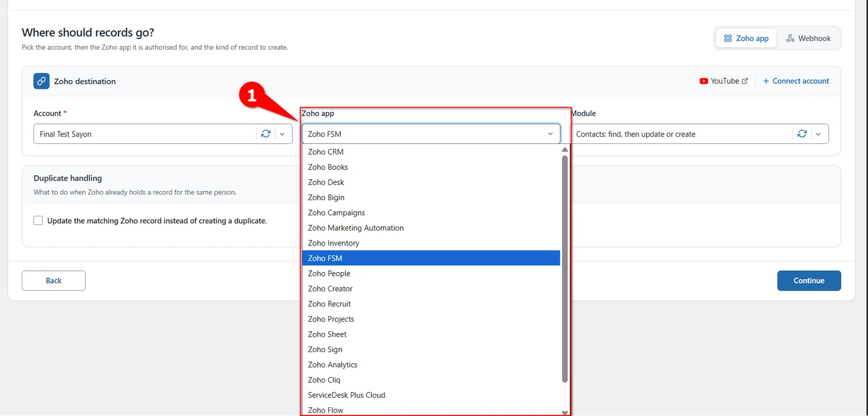Viewport: 868px width, 416px height.
Task: Choose Zoho People from the list
Action: tap(431, 273)
